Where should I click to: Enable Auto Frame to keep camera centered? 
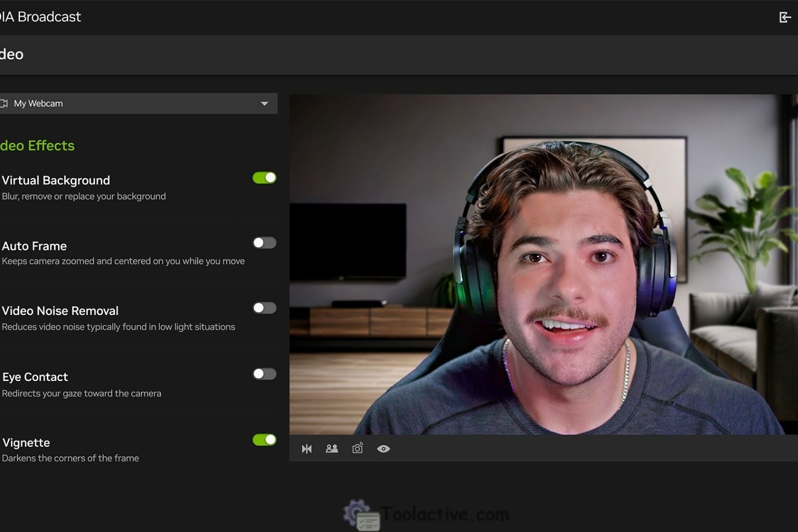pyautogui.click(x=264, y=243)
